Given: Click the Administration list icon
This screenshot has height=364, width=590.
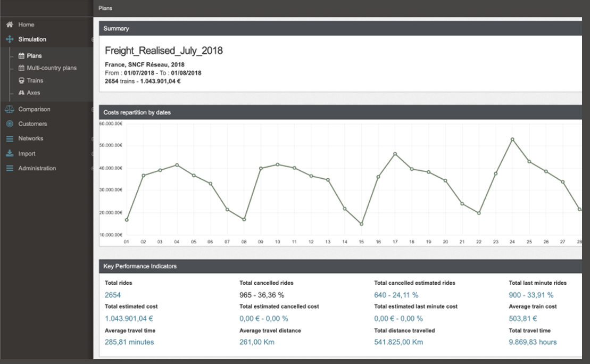Looking at the screenshot, I should pyautogui.click(x=9, y=168).
